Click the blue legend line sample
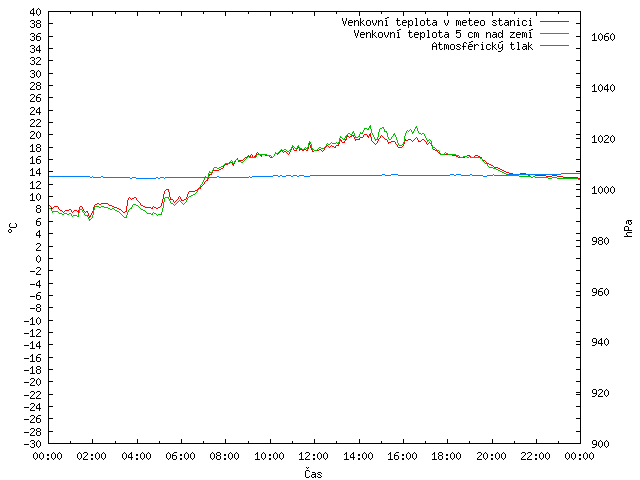The width and height of the screenshot is (640, 480). pyautogui.click(x=554, y=46)
